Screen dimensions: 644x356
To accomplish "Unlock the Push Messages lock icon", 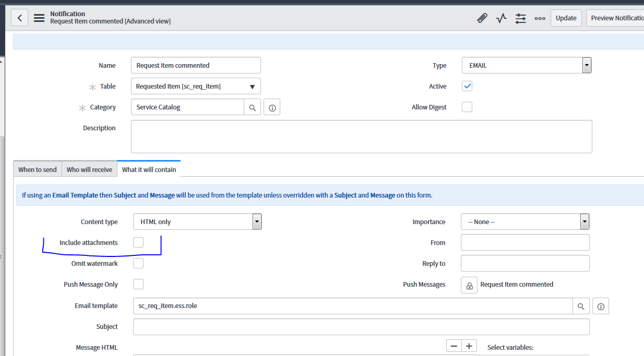I will click(469, 285).
